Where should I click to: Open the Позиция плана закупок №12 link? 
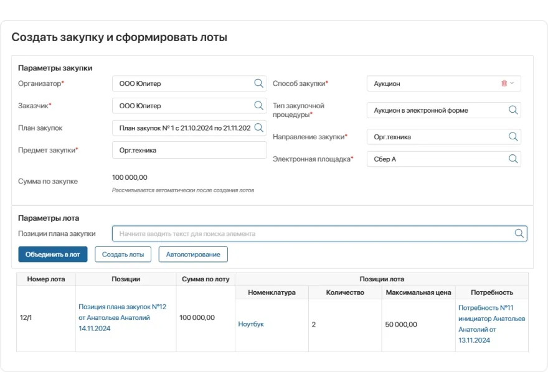pyautogui.click(x=122, y=317)
